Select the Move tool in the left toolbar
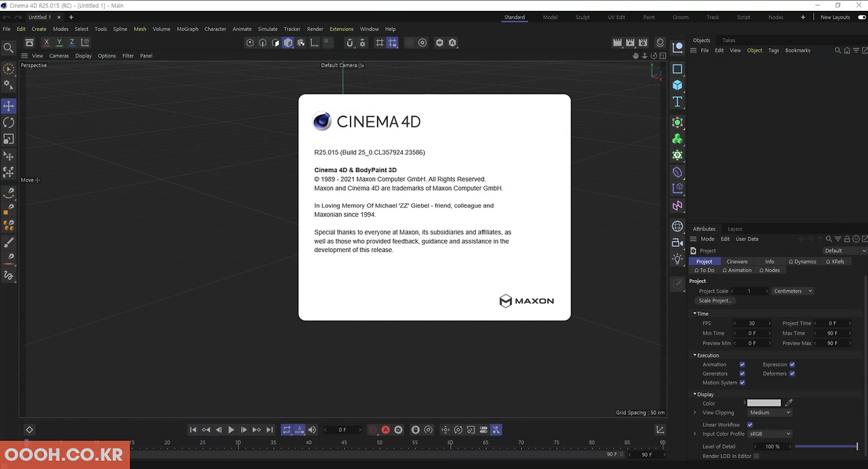This screenshot has width=868, height=469. 8,106
